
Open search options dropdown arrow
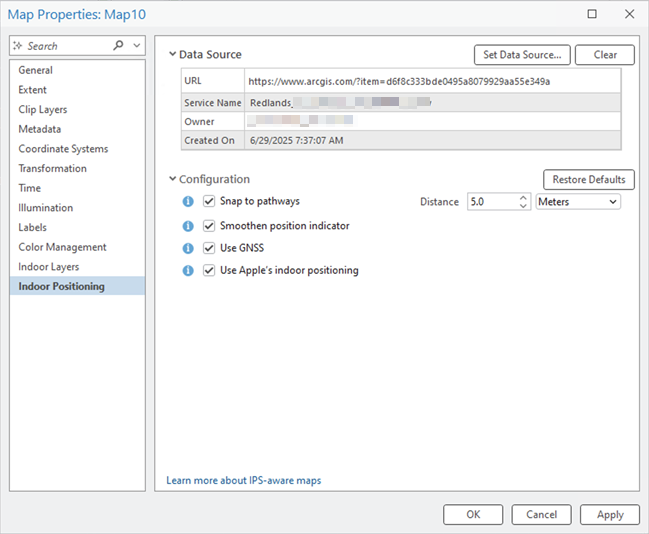(x=137, y=46)
